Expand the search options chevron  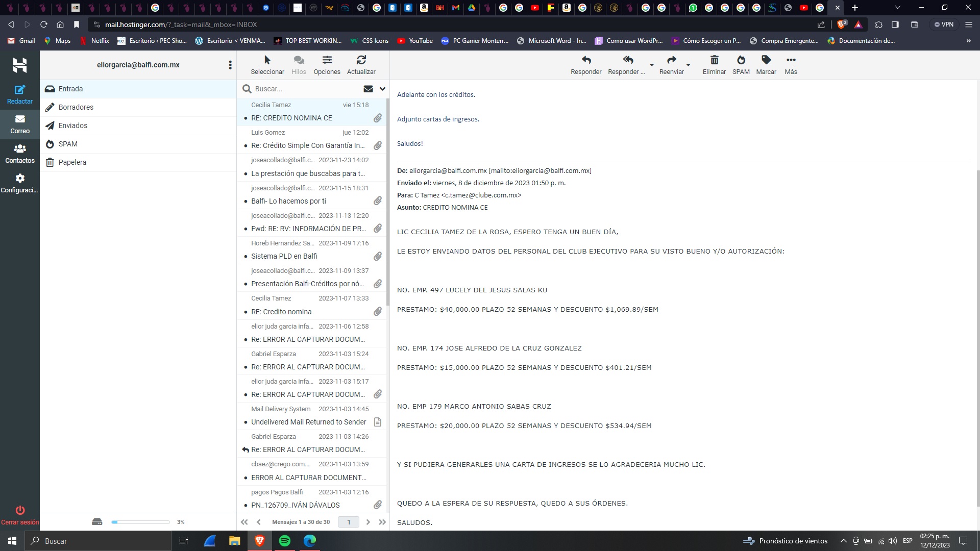(382, 89)
